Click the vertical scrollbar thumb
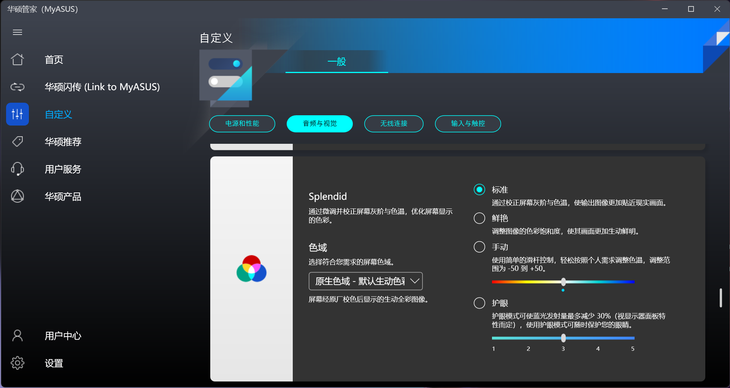This screenshot has width=730, height=388. tap(721, 298)
